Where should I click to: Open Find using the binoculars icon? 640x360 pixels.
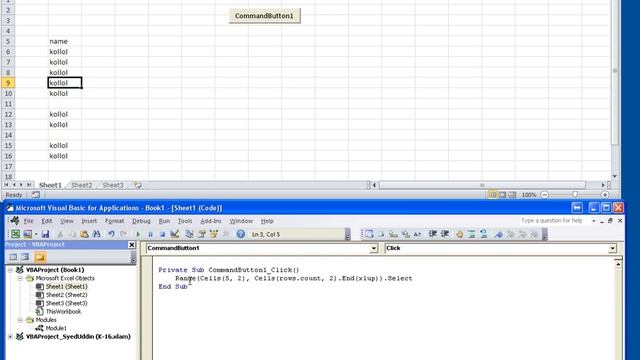pos(96,234)
